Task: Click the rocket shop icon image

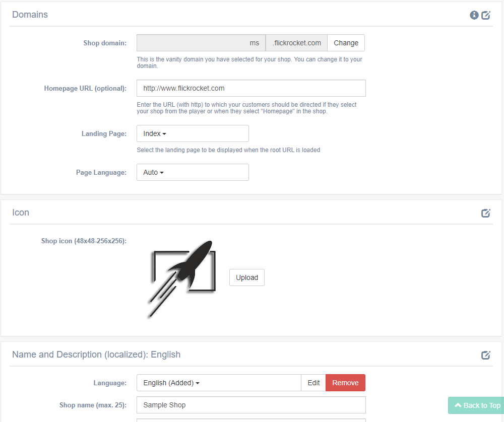Action: (x=182, y=278)
